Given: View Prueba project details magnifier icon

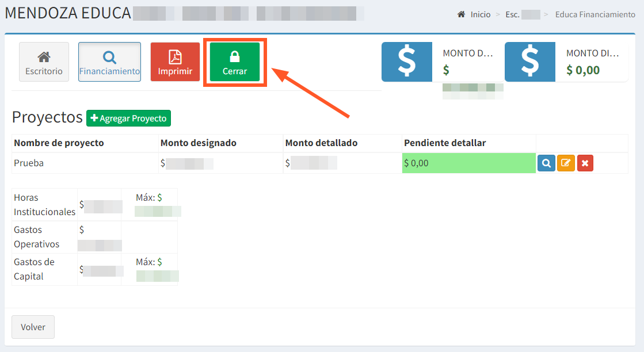Looking at the screenshot, I should [x=546, y=163].
